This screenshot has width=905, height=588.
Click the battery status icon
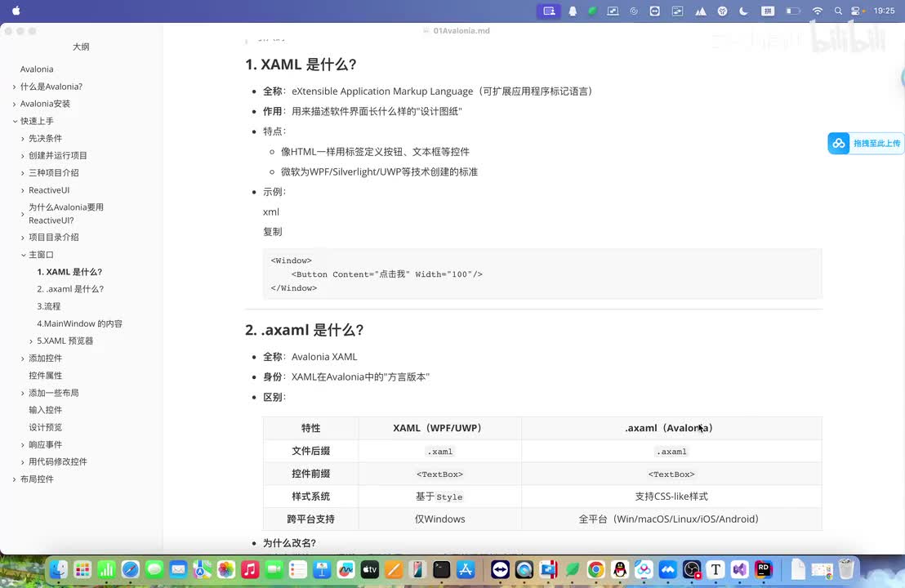[793, 11]
